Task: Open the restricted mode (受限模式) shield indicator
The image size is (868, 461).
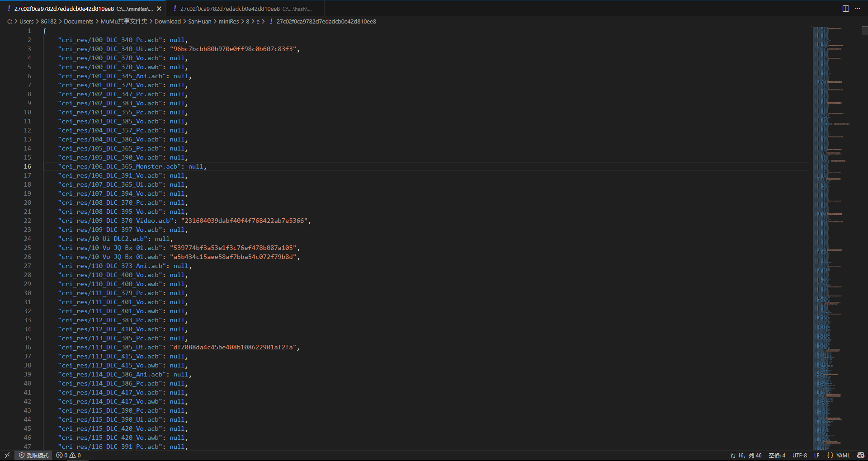Action: click(x=33, y=455)
